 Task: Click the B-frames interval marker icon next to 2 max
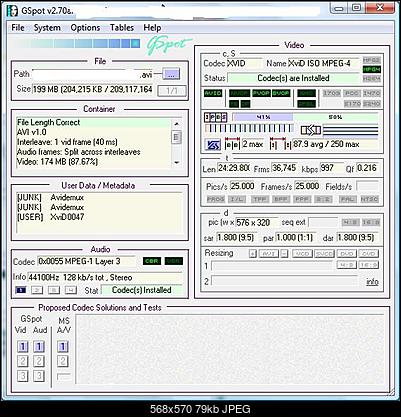(x=232, y=144)
